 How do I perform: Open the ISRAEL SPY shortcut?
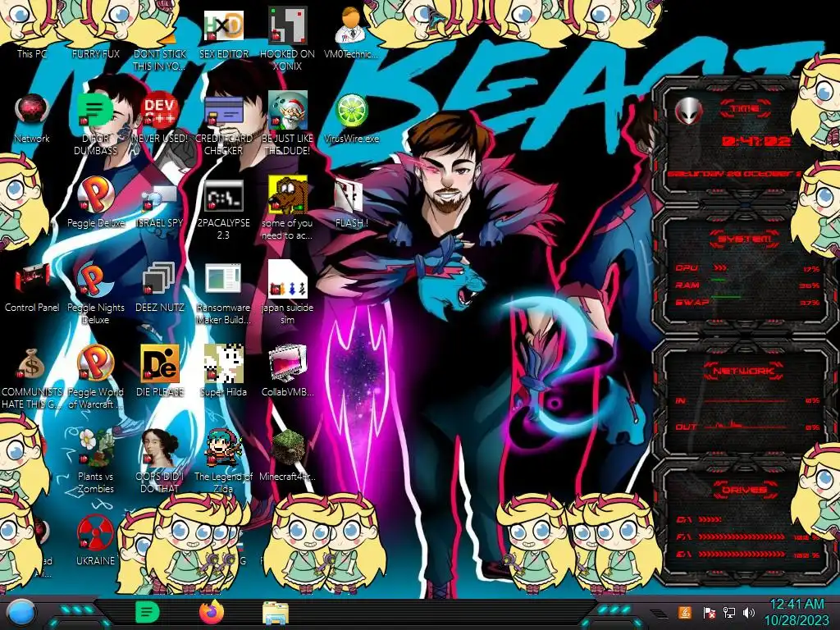159,197
